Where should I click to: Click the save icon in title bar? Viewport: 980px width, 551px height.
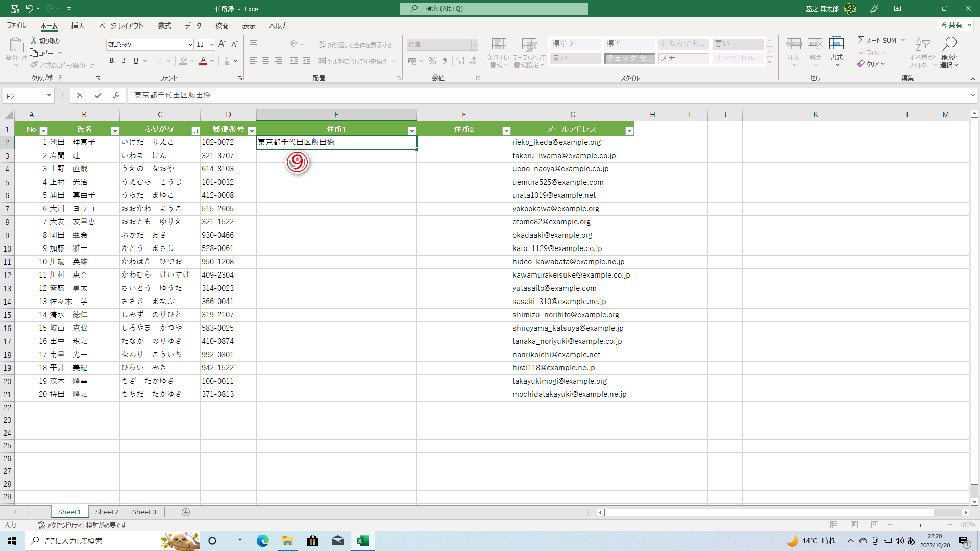14,9
